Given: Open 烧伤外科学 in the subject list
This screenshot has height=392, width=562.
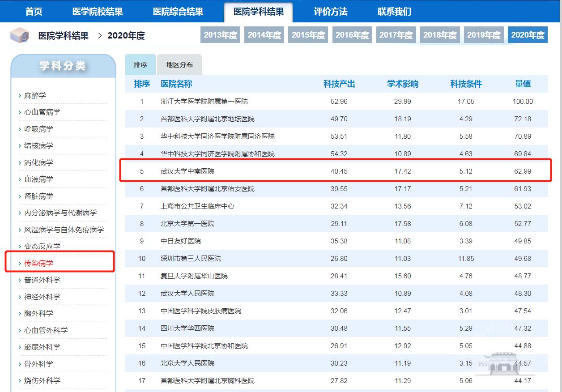Looking at the screenshot, I should click(x=42, y=380).
